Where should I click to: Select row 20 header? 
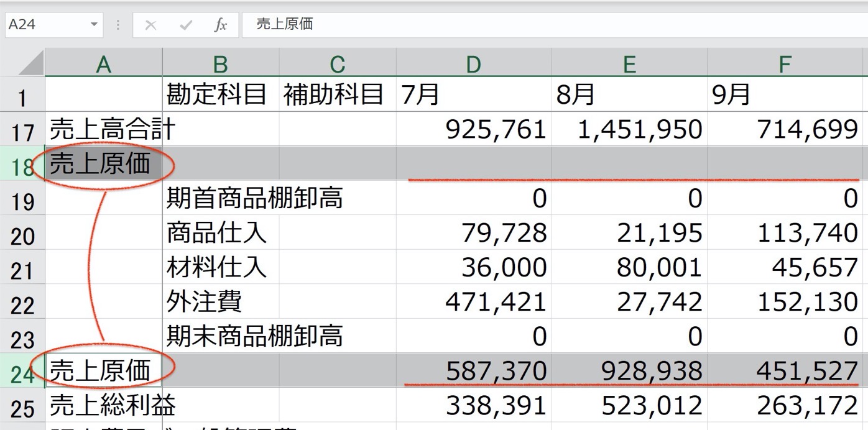22,233
